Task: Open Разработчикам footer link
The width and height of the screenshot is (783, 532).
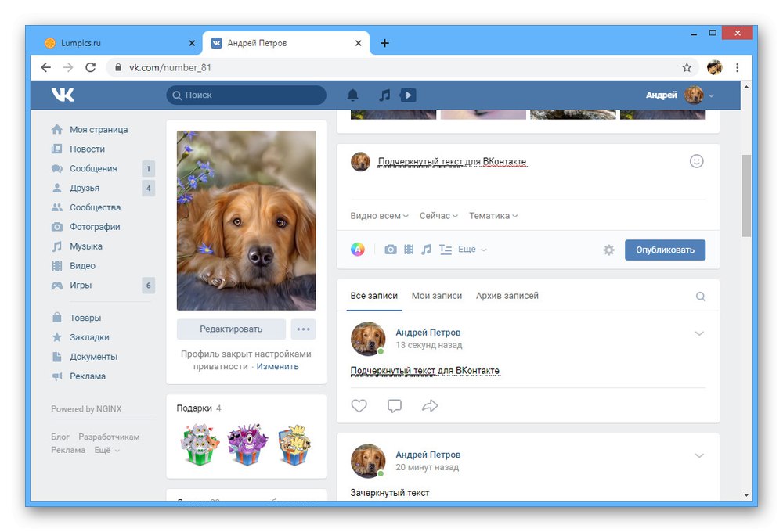Action: pos(109,437)
